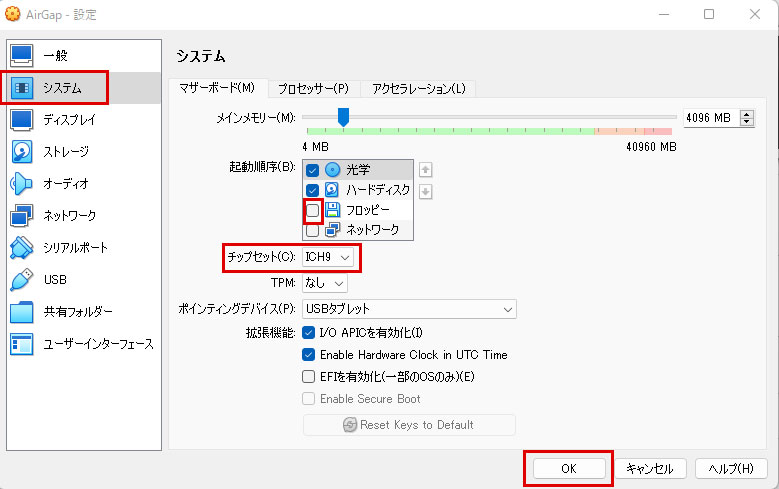Open the シリアルポート connector icon
Image resolution: width=779 pixels, height=489 pixels.
tap(21, 247)
